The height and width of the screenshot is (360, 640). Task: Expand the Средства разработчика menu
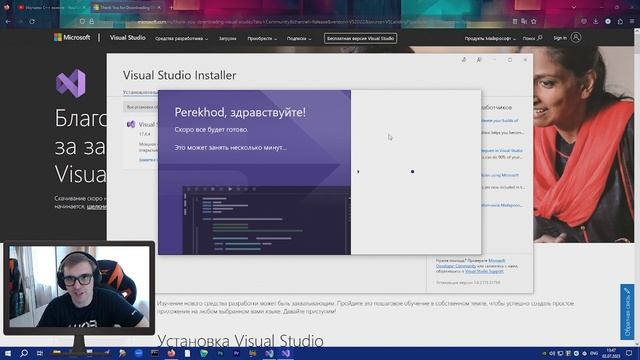[181, 38]
